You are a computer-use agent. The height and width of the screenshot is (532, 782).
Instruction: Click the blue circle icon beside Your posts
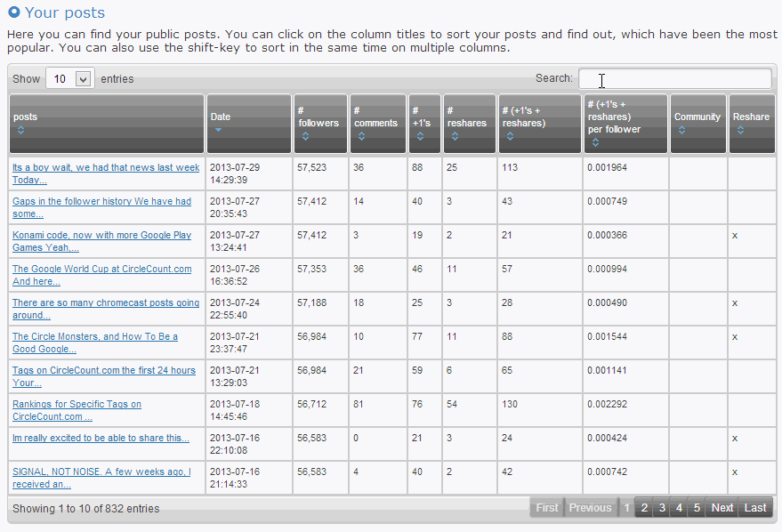click(x=14, y=12)
